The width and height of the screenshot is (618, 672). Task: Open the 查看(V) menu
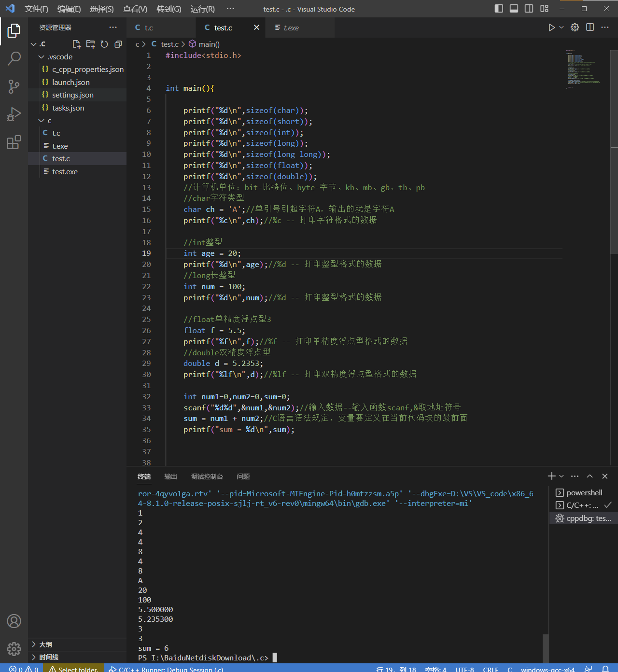tap(135, 9)
